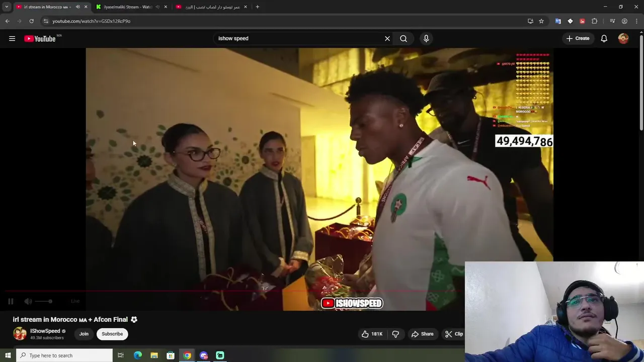The image size is (644, 362).
Task: Open Microsoft Store from the taskbar
Action: pyautogui.click(x=171, y=355)
